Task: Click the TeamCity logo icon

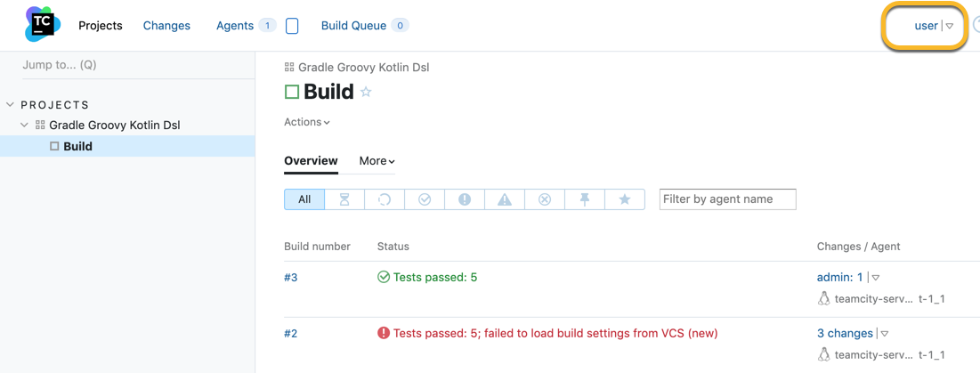Action: [43, 26]
